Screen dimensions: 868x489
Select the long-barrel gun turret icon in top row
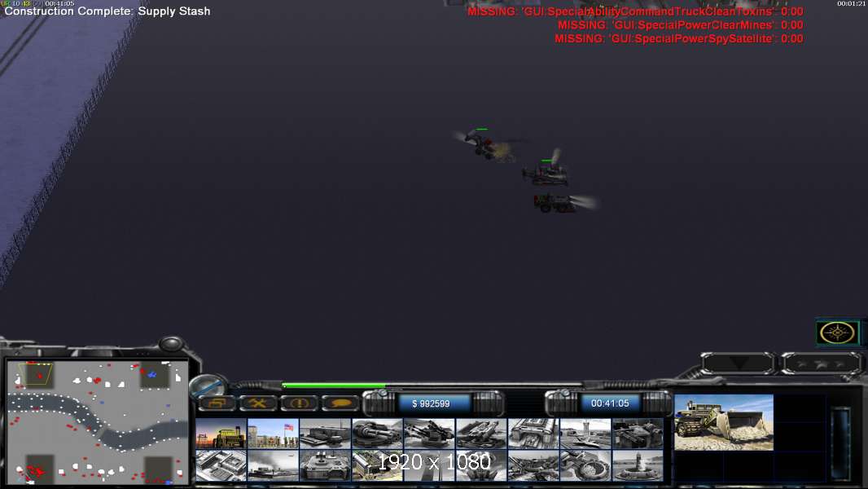tap(429, 433)
